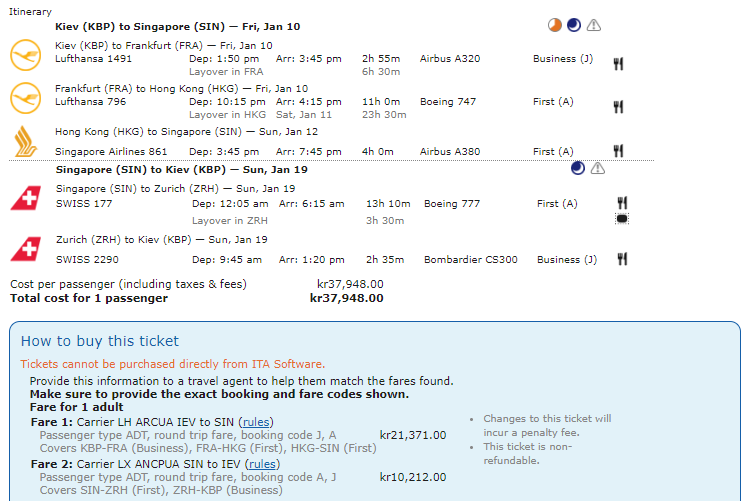The height and width of the screenshot is (501, 745).
Task: Open the rules link for Fare 2
Action: pyautogui.click(x=264, y=464)
